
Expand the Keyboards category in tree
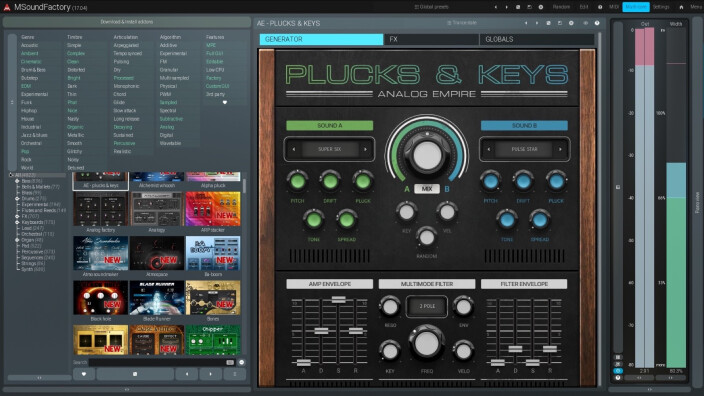pos(17,222)
